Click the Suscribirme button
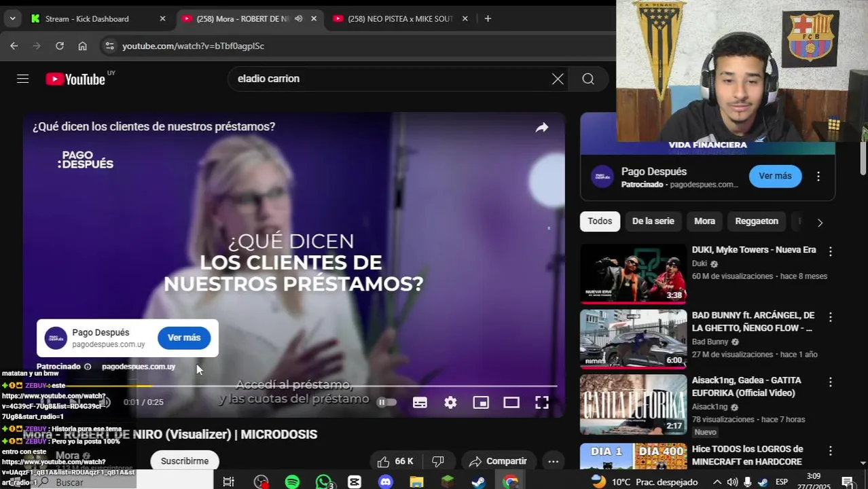 [x=185, y=461]
